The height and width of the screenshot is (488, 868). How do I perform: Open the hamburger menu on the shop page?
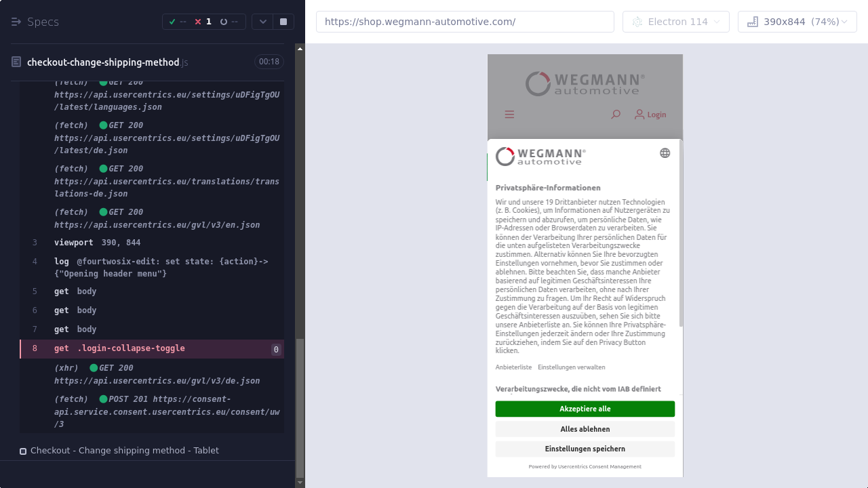(x=509, y=115)
